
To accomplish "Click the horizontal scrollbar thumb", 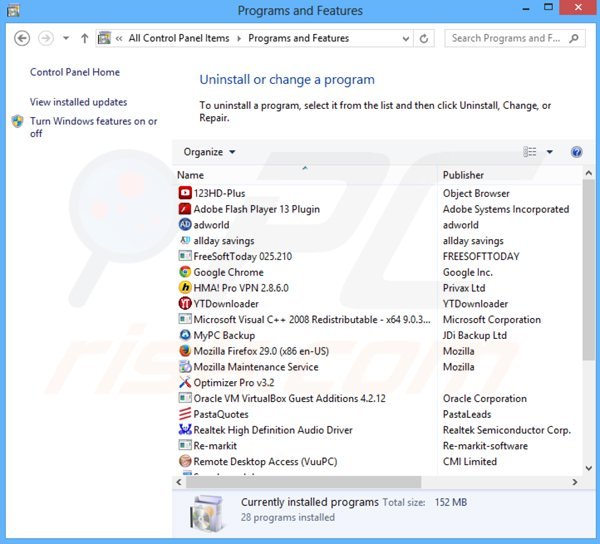I will 303,482.
